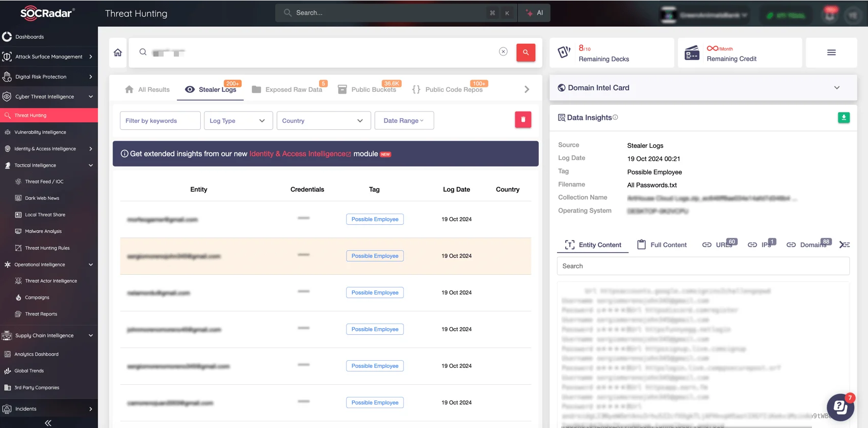The image size is (868, 428).
Task: Switch to URLs tab
Action: click(718, 245)
